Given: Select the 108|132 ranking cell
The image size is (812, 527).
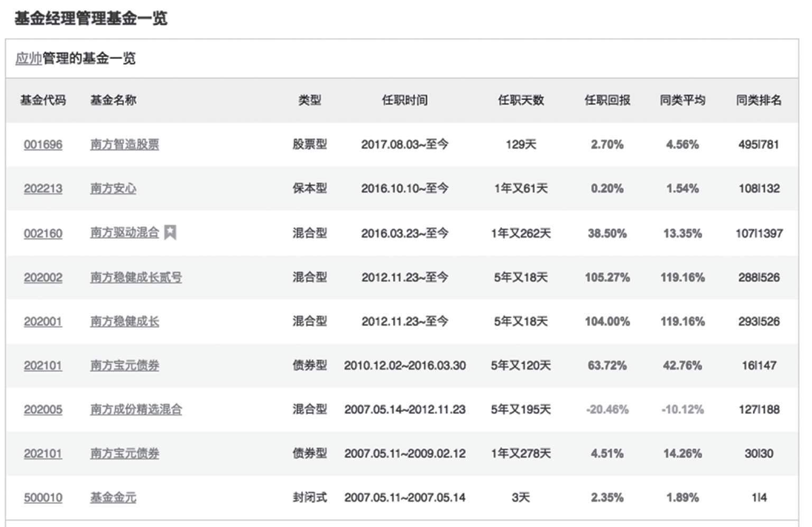Looking at the screenshot, I should (759, 189).
